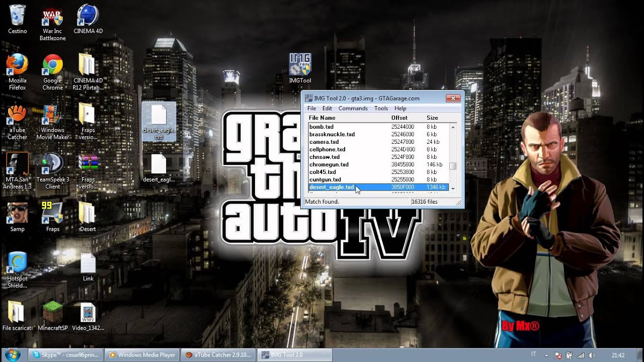
Task: Select brassknuckle.txd in the file list
Action: pyautogui.click(x=378, y=134)
